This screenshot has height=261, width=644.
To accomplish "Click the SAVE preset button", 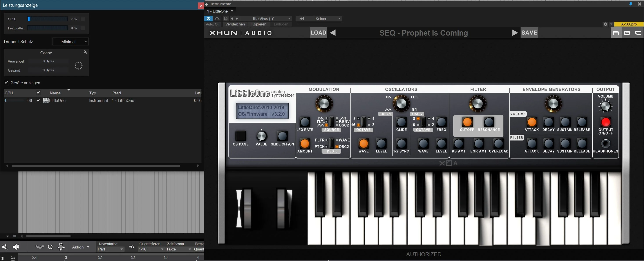I will click(x=529, y=33).
